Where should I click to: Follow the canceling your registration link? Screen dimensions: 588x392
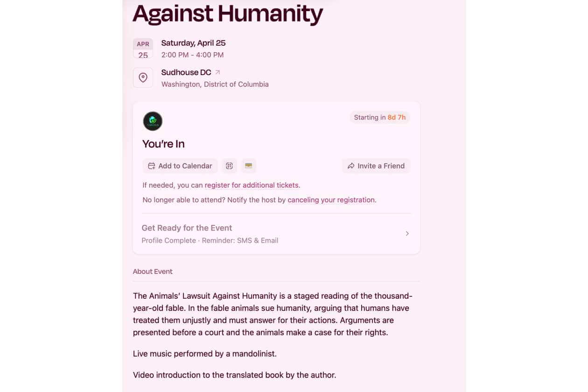(x=331, y=200)
